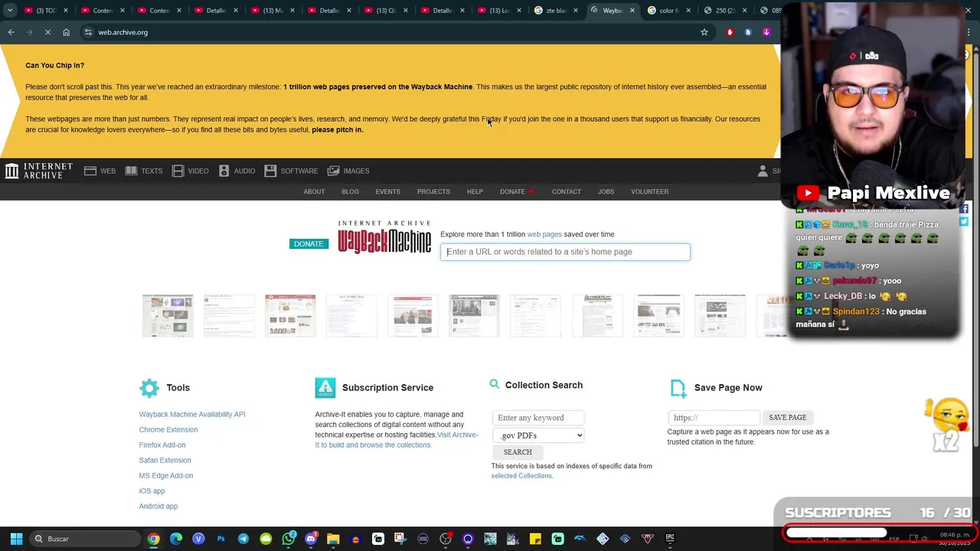Click the Save Page Now document icon
The image size is (980, 551).
(x=678, y=388)
